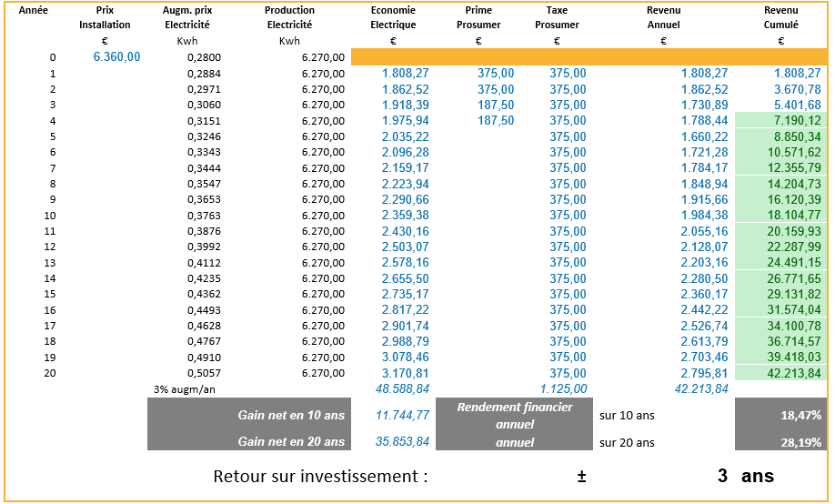Select the Prime Prosumer 187,50 in year 4
The height and width of the screenshot is (504, 835).
(496, 120)
